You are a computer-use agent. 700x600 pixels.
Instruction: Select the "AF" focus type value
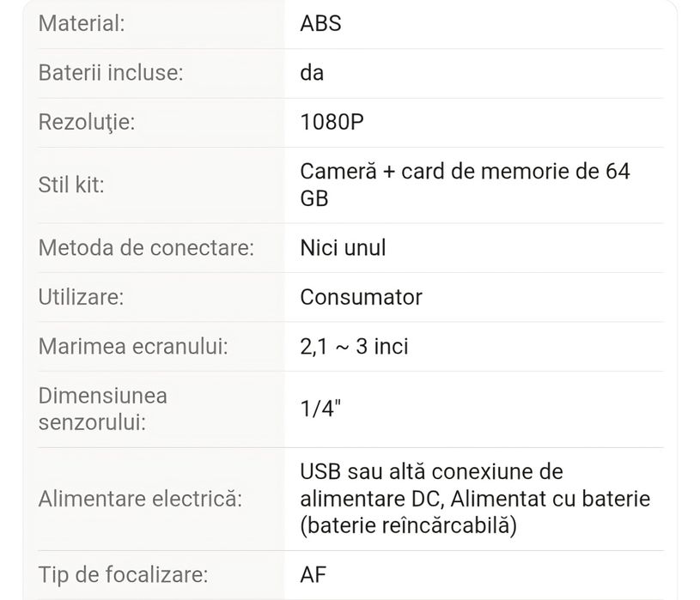[313, 574]
